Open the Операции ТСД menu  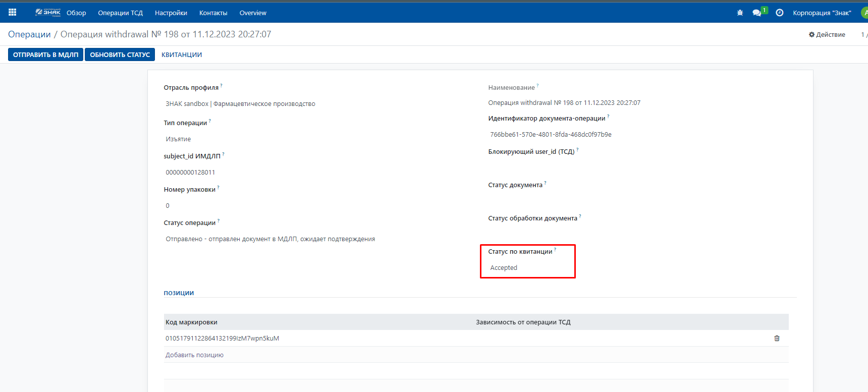(x=120, y=13)
